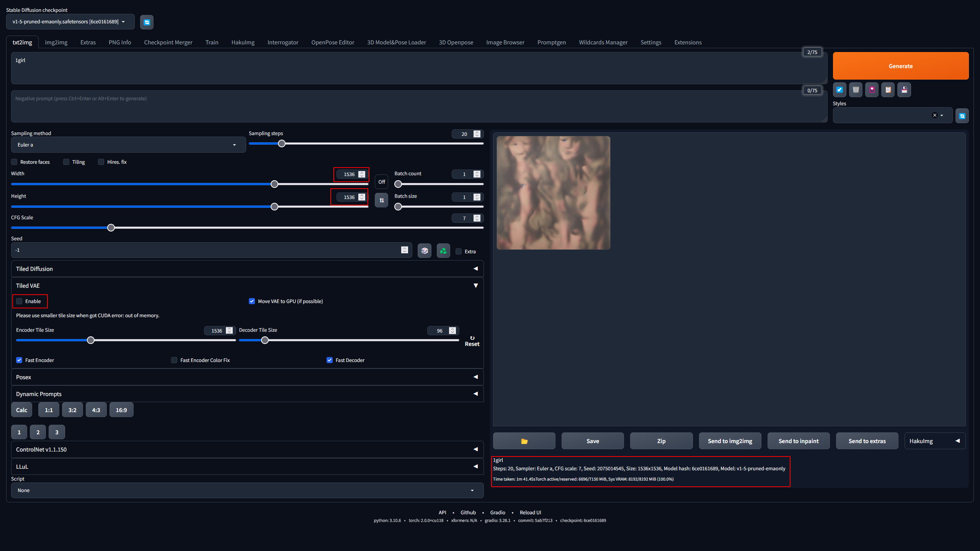Swap width and height with the arrows button

point(381,200)
